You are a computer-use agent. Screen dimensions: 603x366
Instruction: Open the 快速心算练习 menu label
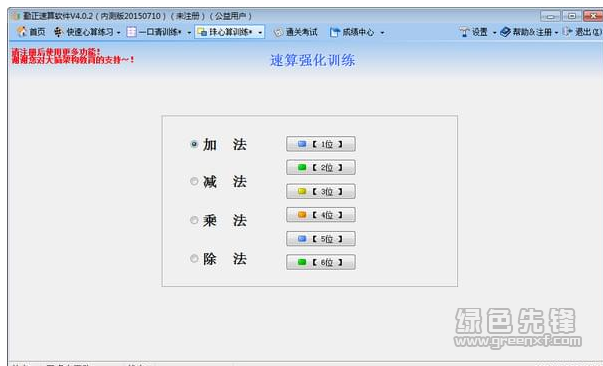[90, 32]
